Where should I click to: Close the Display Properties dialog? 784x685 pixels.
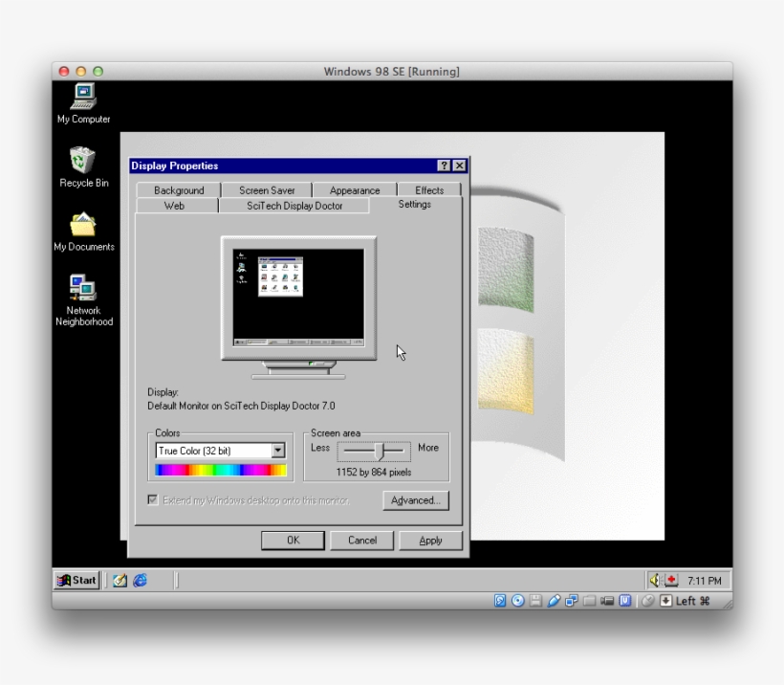[459, 166]
